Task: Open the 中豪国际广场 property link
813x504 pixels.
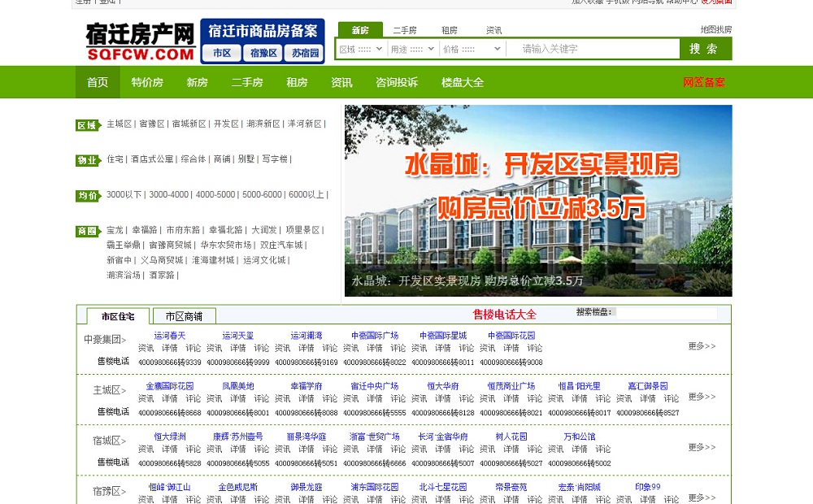Action: [x=374, y=336]
